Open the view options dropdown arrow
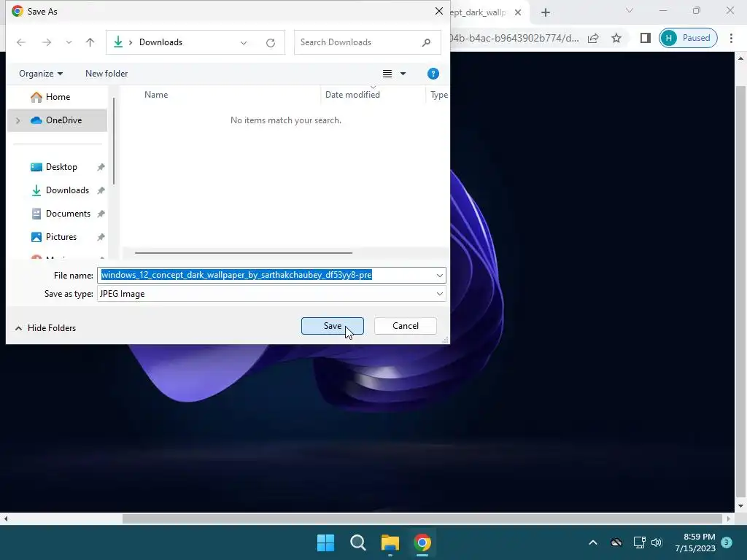Image resolution: width=747 pixels, height=560 pixels. point(403,74)
